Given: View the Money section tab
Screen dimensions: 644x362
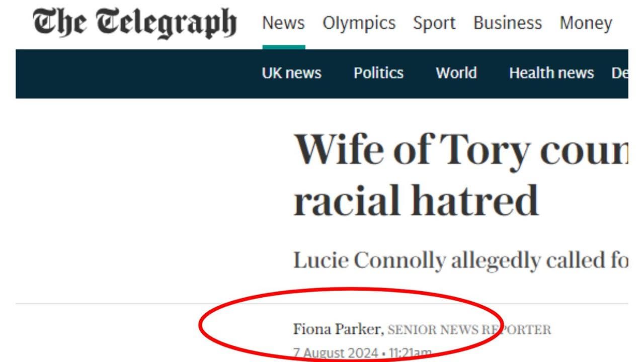Looking at the screenshot, I should click(585, 23).
